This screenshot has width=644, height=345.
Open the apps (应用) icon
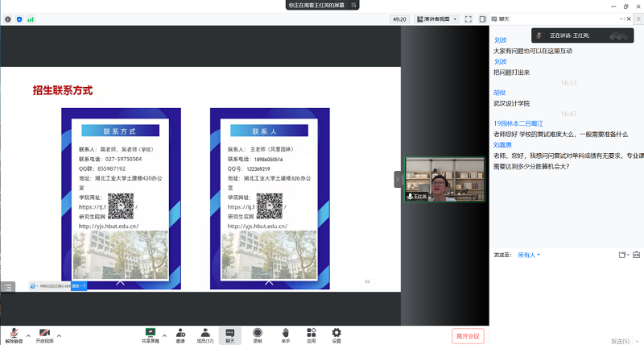(312, 335)
